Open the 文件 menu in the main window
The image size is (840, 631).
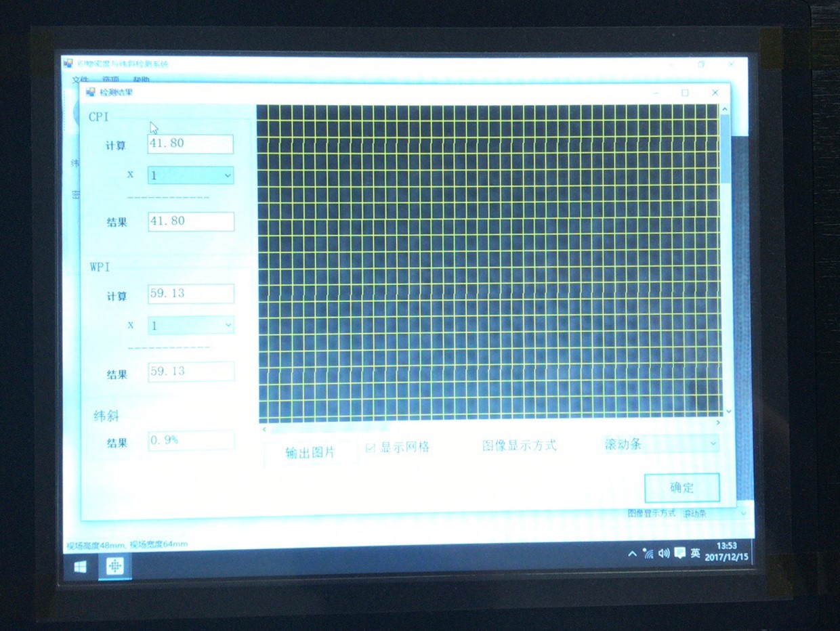[x=80, y=80]
